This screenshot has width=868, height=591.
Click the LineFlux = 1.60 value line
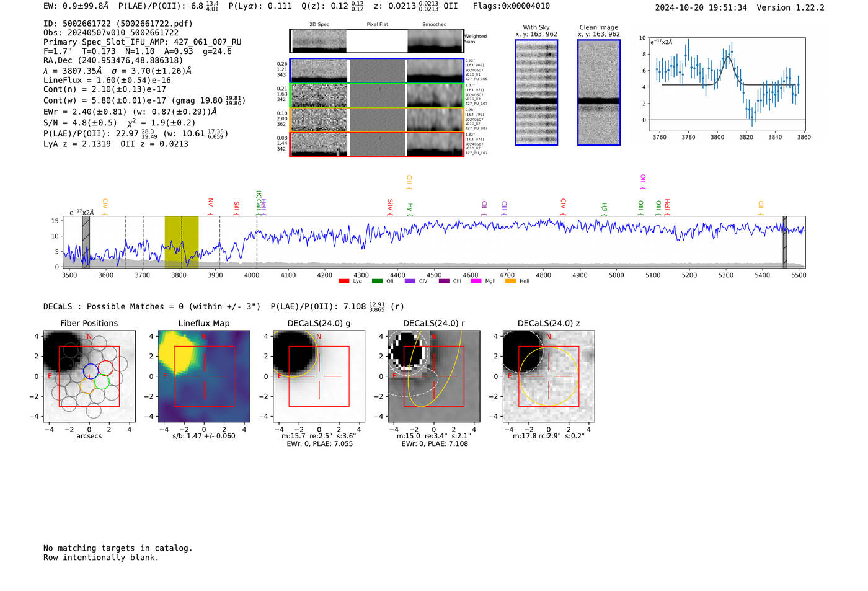coord(107,81)
